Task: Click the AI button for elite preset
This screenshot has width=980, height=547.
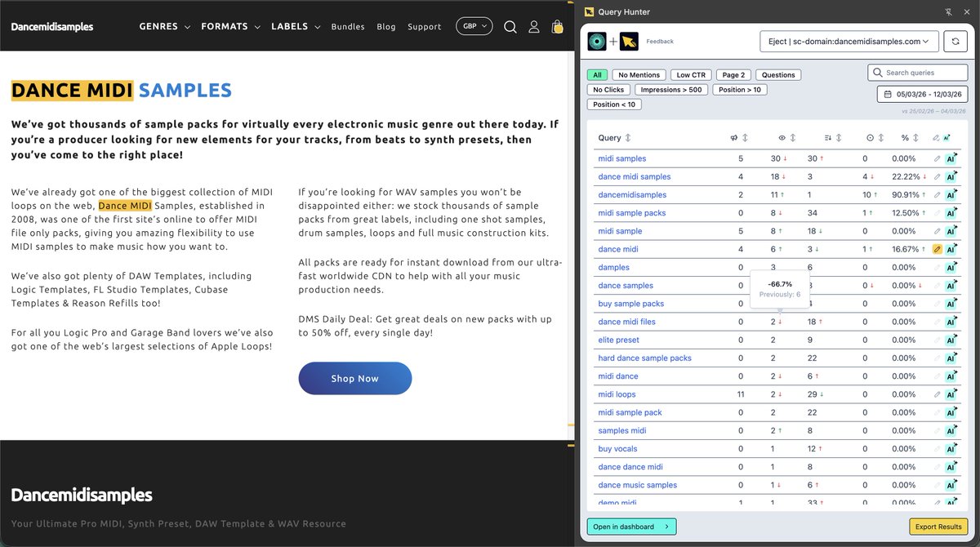Action: 951,340
